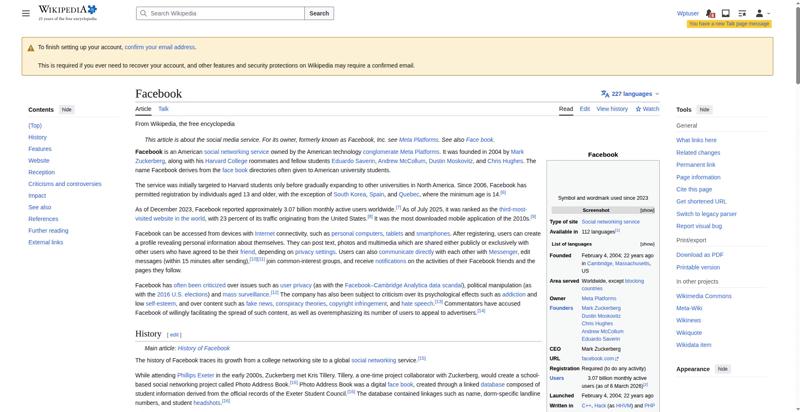Open Page information tool

point(698,177)
